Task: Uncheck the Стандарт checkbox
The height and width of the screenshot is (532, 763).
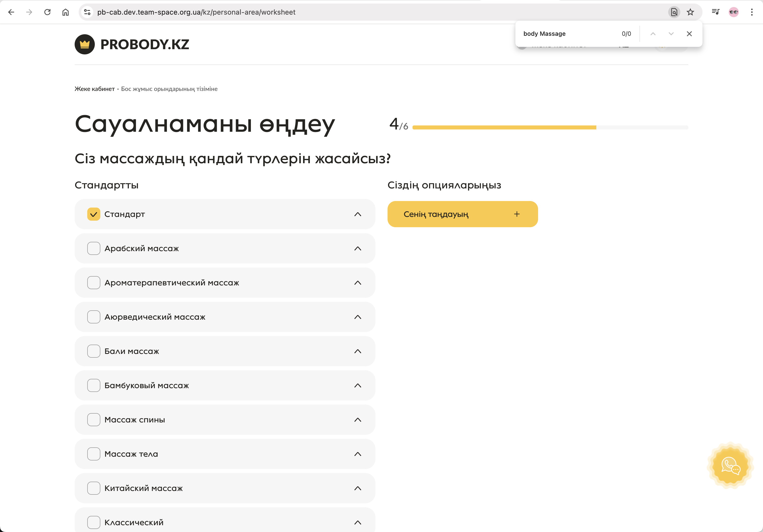Action: point(94,214)
